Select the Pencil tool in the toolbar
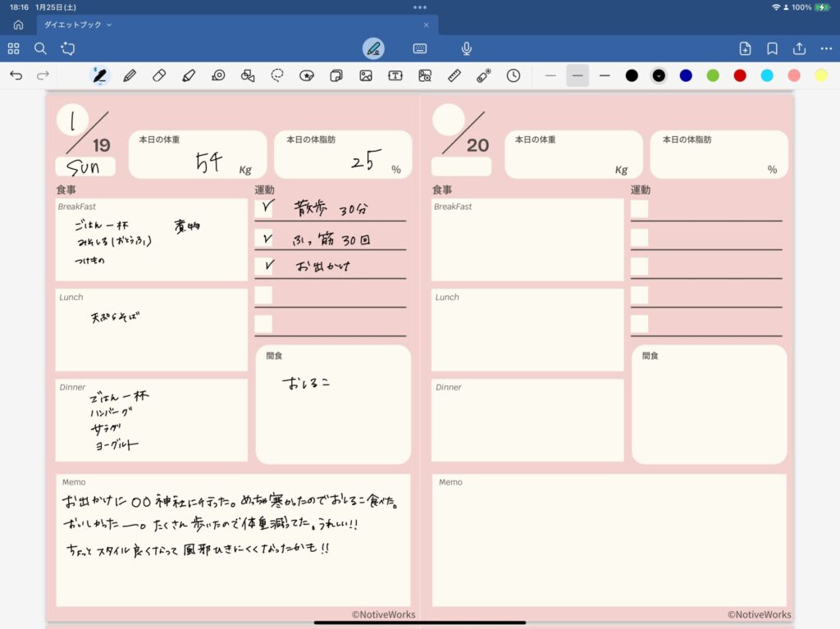This screenshot has height=629, width=840. tap(129, 75)
